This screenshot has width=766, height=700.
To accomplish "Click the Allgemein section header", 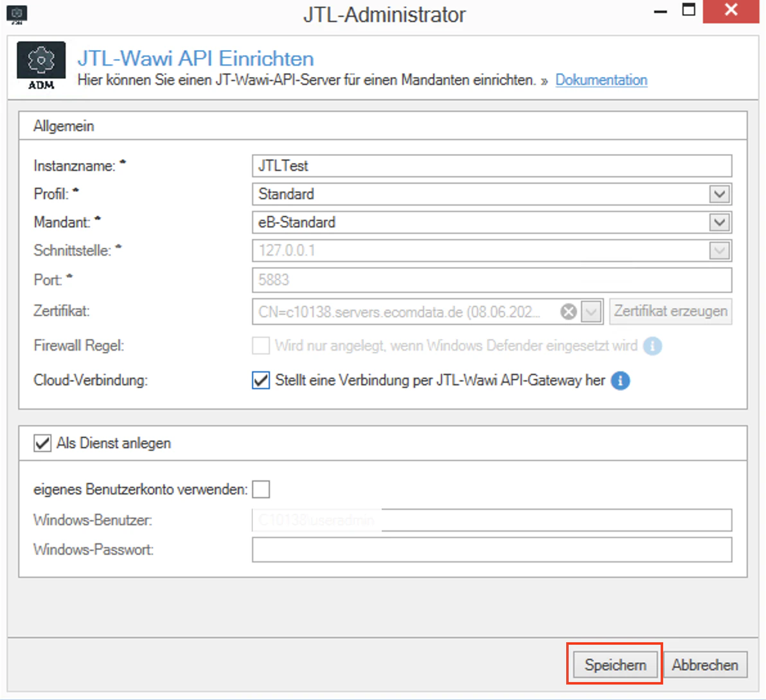I will tap(64, 126).
